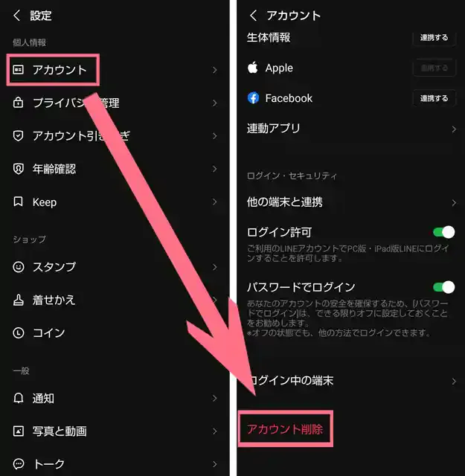The image size is (465, 476).
Task: Tap the lock icon for プライバシー管理
Action: click(18, 103)
